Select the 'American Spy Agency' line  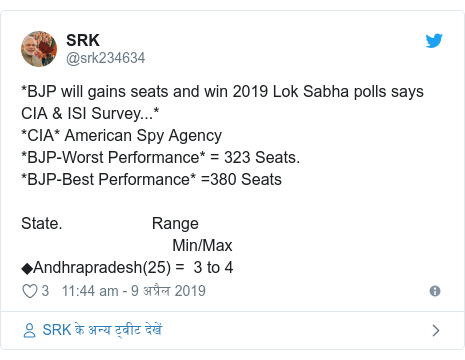pyautogui.click(x=121, y=136)
